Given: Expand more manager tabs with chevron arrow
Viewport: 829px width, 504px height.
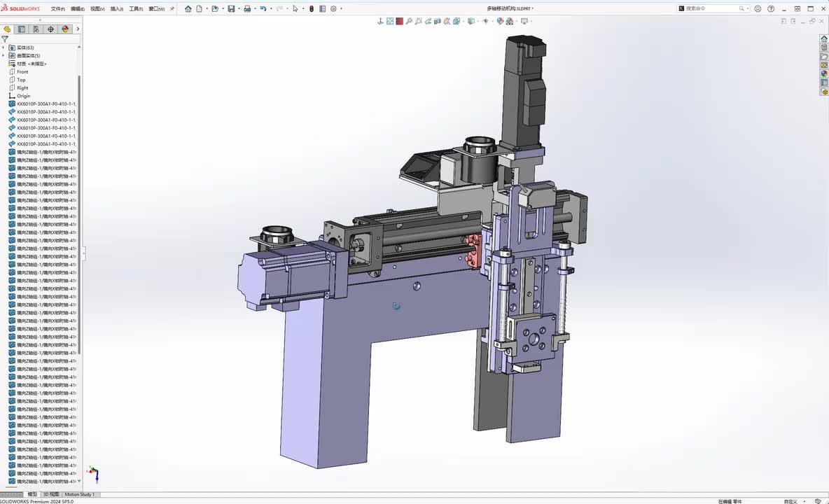Looking at the screenshot, I should pos(78,29).
